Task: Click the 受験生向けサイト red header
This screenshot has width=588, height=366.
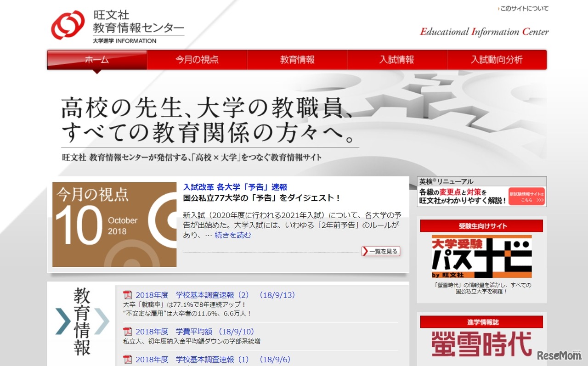Action: tap(481, 226)
